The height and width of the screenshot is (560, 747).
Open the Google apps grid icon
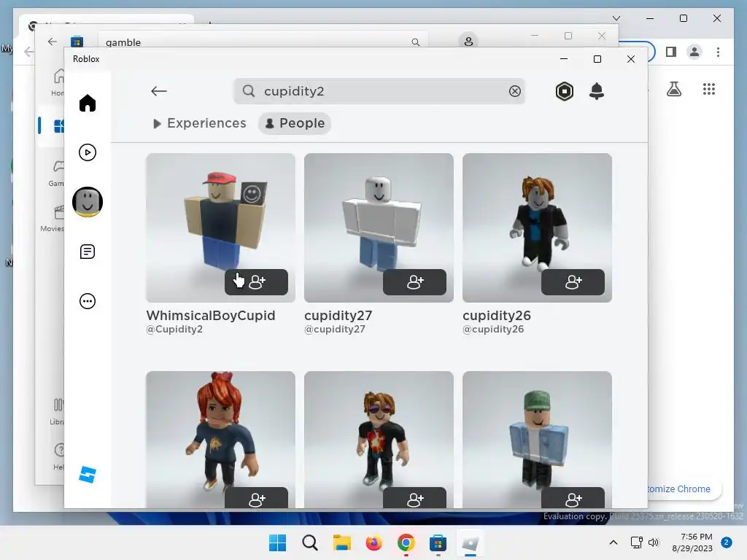(709, 89)
